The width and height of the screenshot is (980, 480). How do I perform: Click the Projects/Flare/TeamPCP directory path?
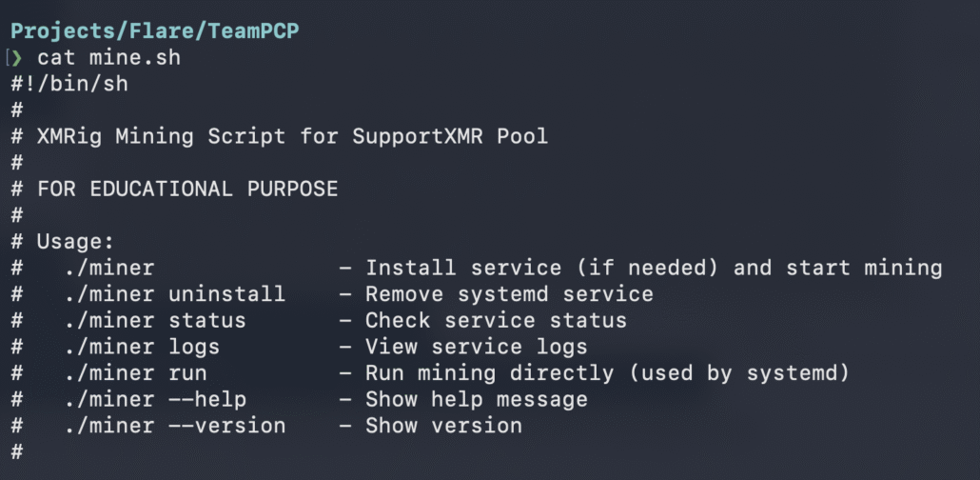pos(156,30)
